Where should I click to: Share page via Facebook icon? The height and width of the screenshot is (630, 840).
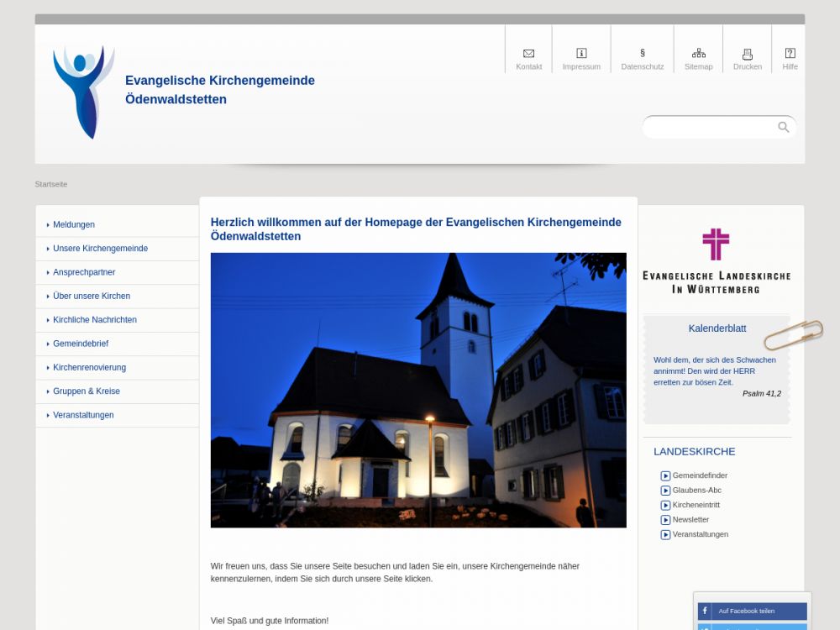point(705,611)
